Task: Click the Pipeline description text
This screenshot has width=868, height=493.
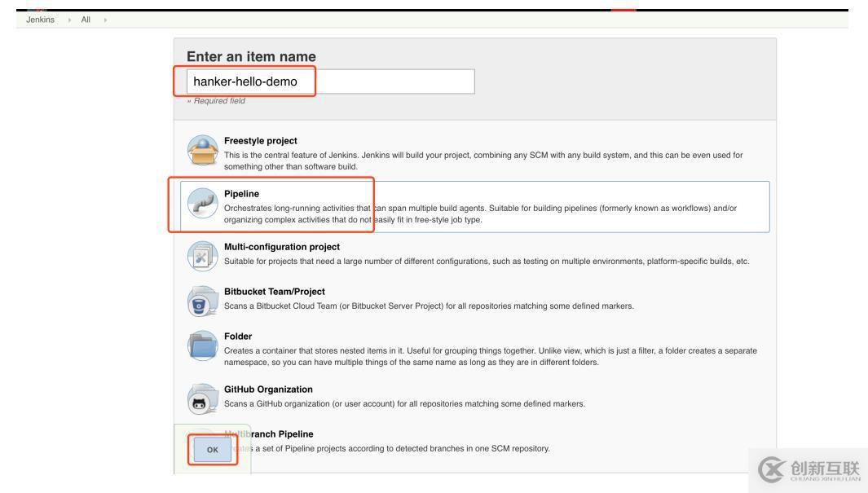Action: (480, 213)
